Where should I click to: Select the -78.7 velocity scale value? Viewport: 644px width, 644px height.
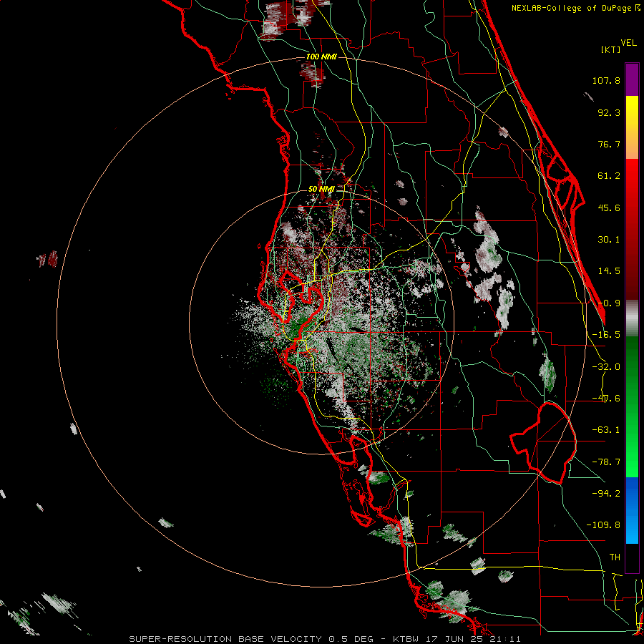coord(606,462)
